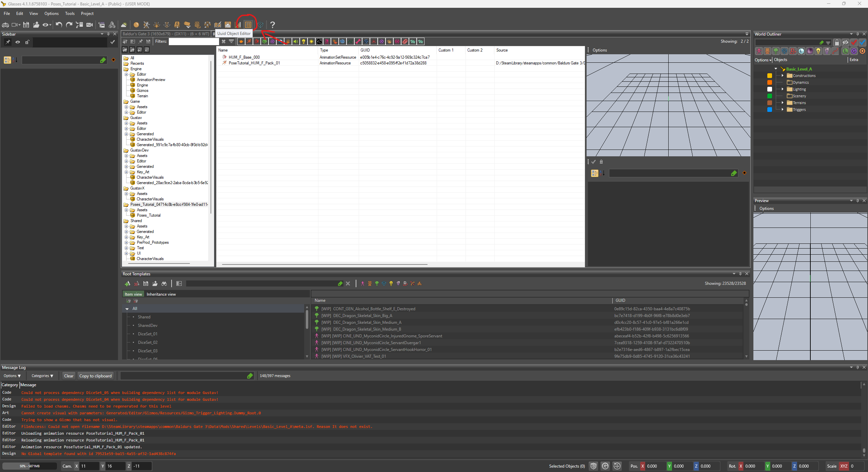
Task: Open the atmosphere/weather cloud-and-sun tool
Action: tap(124, 25)
